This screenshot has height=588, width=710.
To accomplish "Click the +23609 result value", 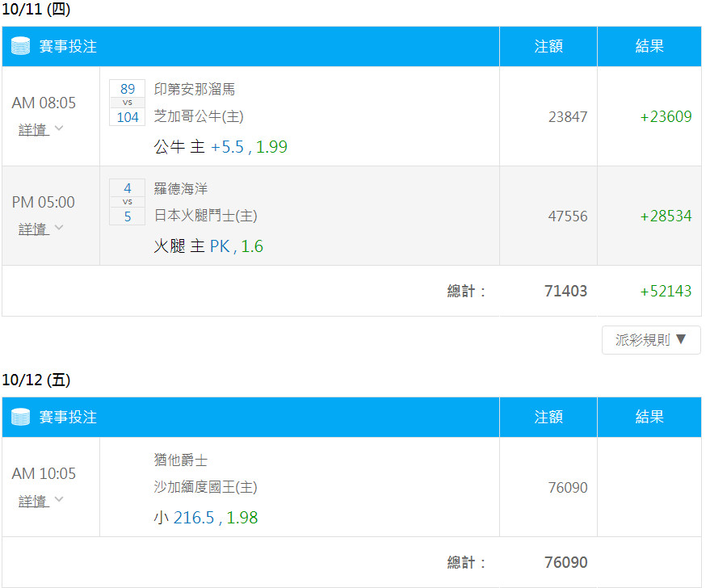I will [x=666, y=117].
